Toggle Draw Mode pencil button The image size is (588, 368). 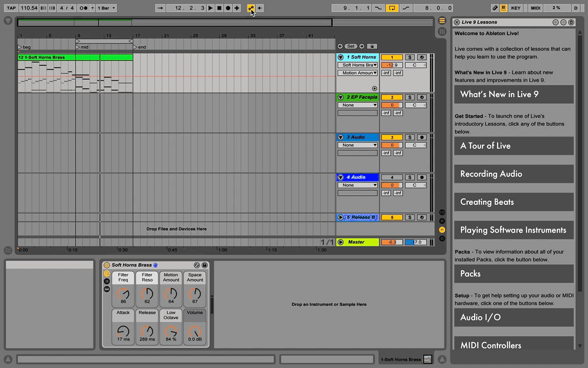click(495, 8)
